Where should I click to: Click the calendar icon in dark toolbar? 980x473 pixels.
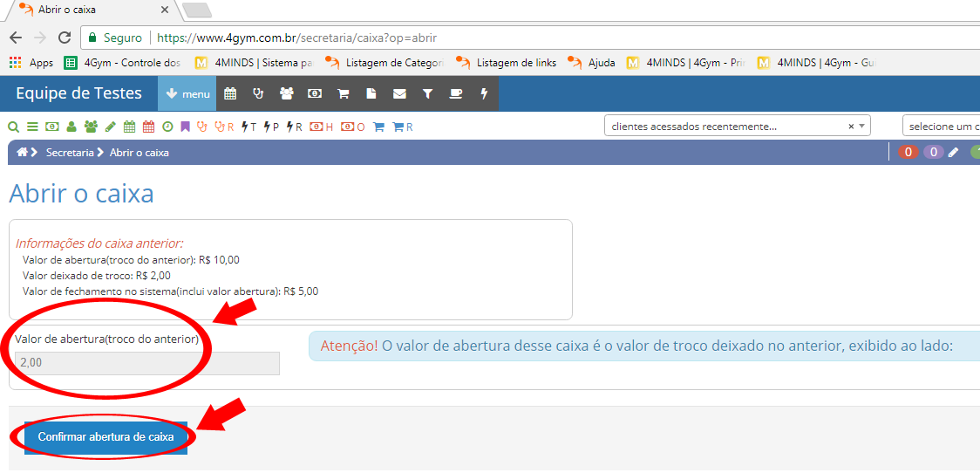[230, 93]
